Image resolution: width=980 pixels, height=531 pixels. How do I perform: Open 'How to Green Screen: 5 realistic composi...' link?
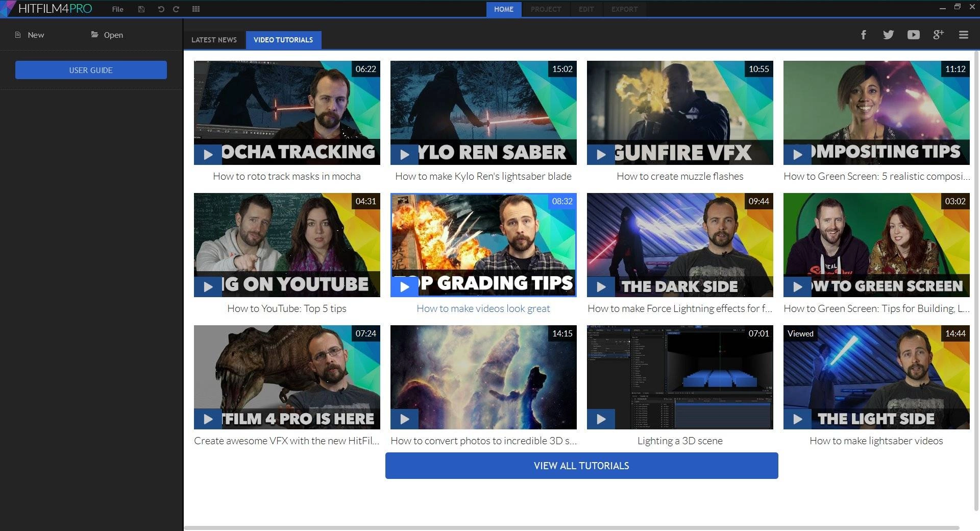pos(876,176)
